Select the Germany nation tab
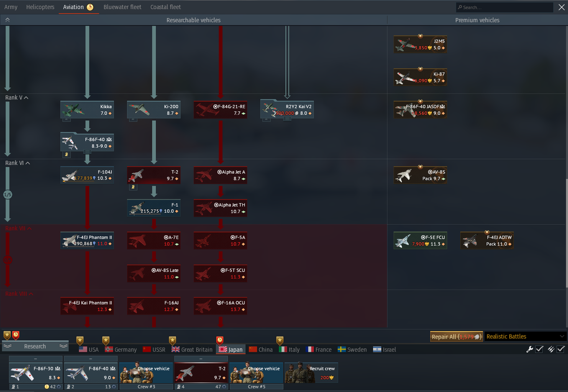 tap(121, 349)
